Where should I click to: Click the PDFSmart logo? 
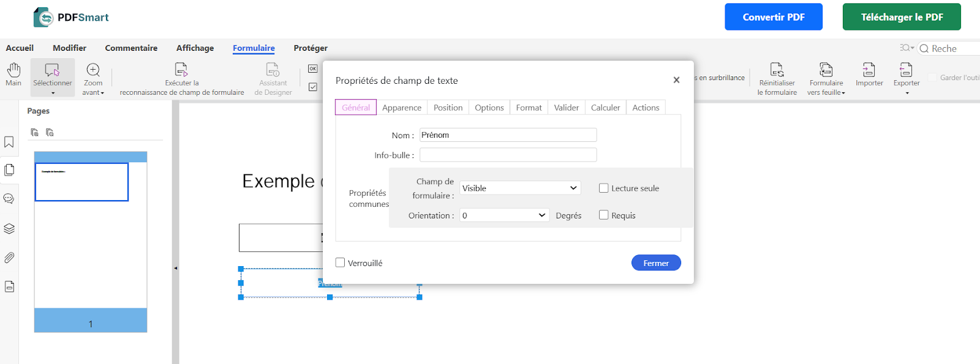pos(70,17)
